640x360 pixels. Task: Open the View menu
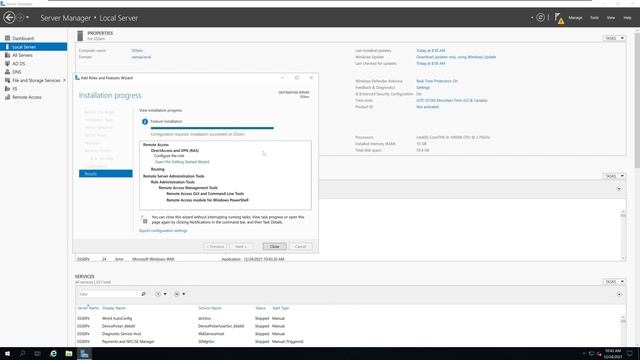click(x=611, y=18)
